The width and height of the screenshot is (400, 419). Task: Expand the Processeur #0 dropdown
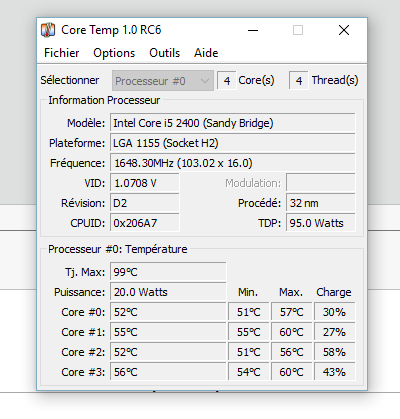click(x=163, y=81)
